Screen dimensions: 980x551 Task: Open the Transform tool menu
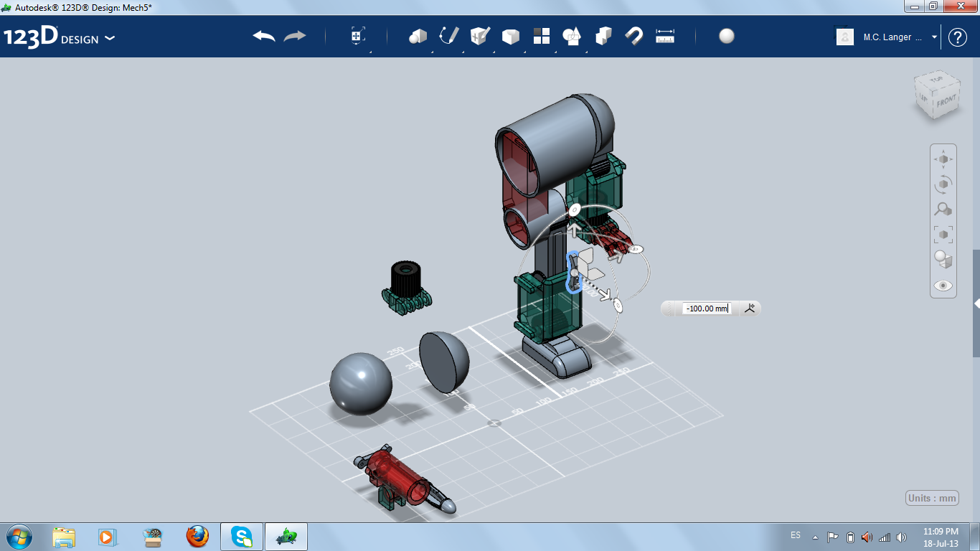[x=358, y=36]
